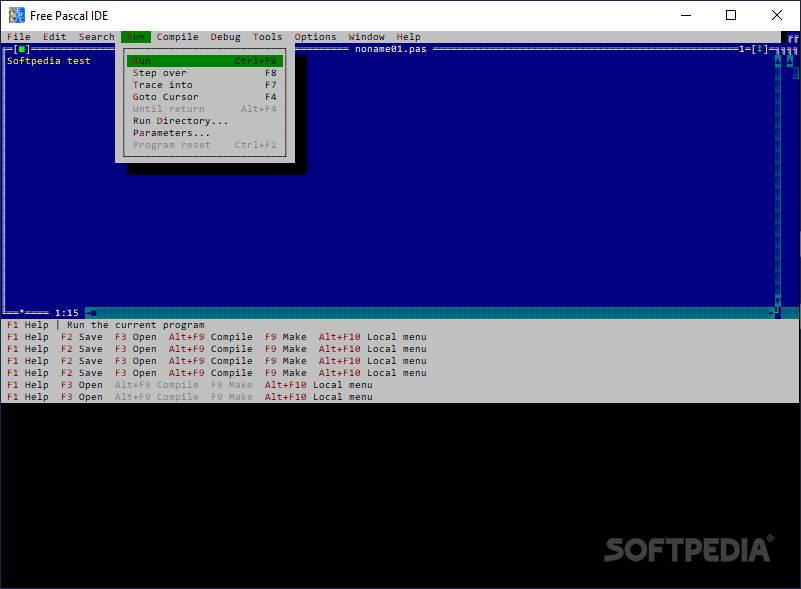Open the Debug menu
This screenshot has height=589, width=801.
(x=225, y=37)
